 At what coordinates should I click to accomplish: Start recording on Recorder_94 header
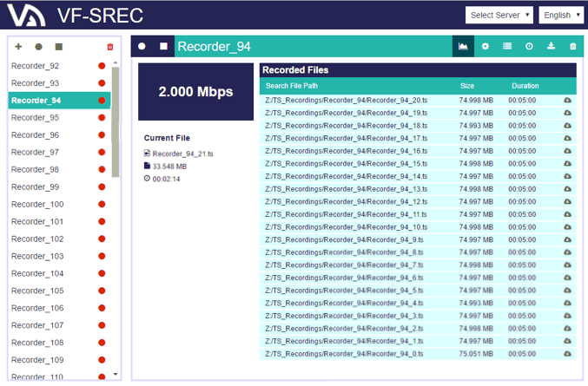point(142,46)
